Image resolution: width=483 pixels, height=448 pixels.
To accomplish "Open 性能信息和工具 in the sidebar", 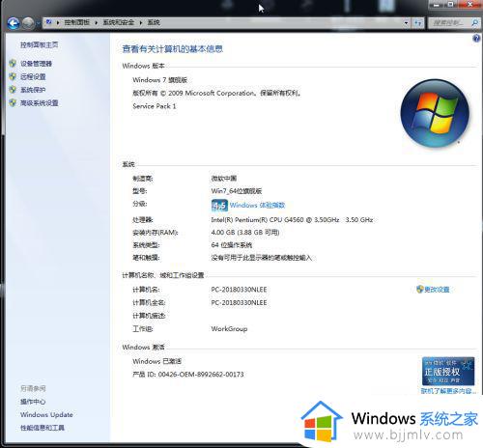I will (43, 428).
